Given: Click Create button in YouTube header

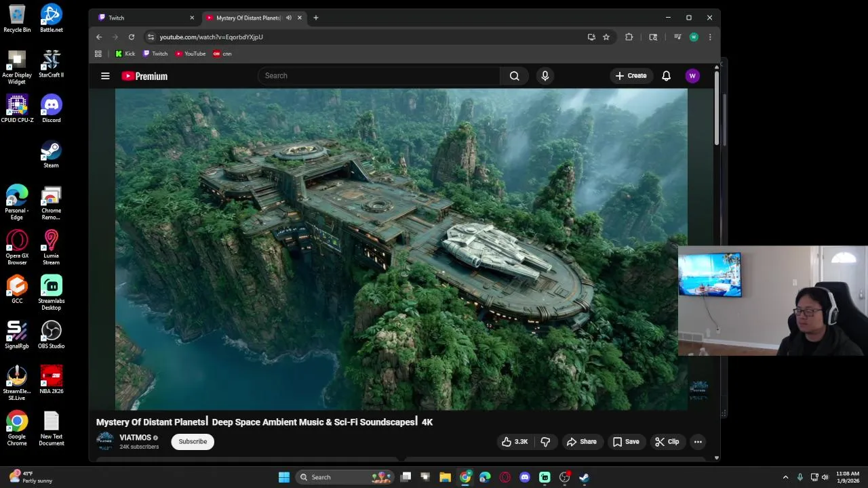Looking at the screenshot, I should 631,76.
